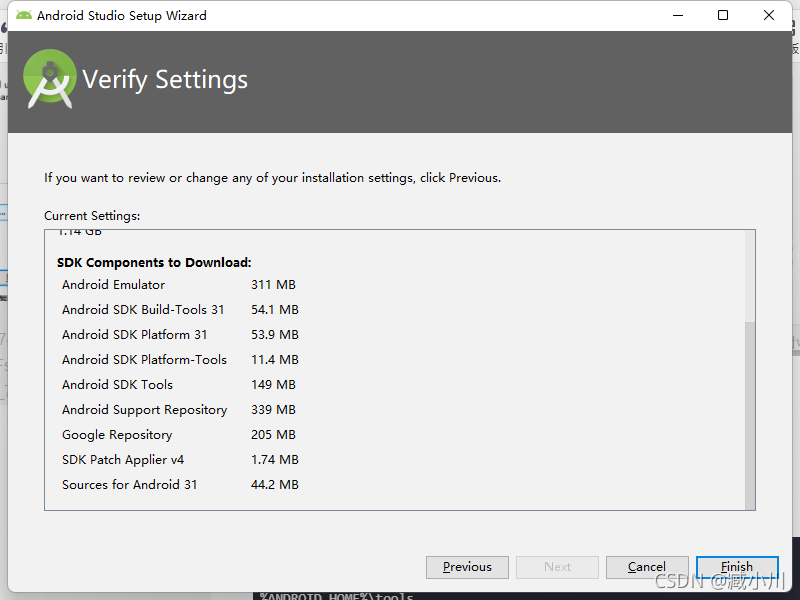Click the 11.4 MB size value
The height and width of the screenshot is (600, 800).
(x=274, y=360)
